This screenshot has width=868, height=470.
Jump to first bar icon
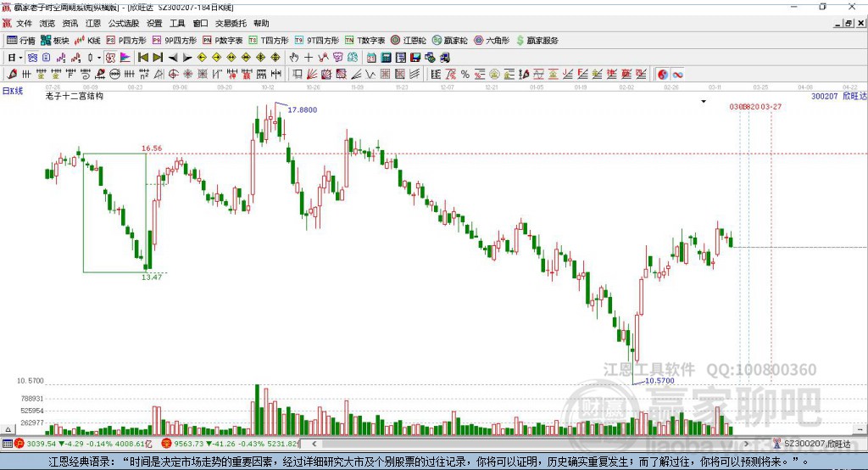142,58
